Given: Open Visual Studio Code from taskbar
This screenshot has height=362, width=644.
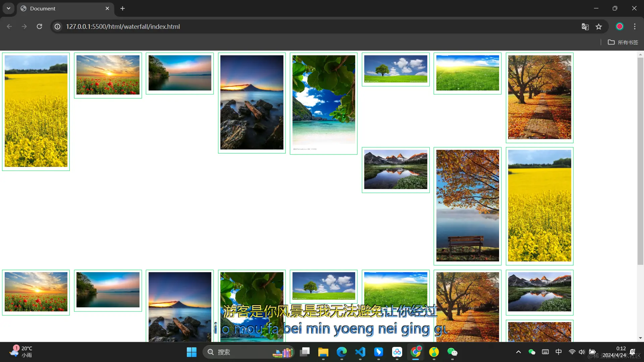Looking at the screenshot, I should 360,352.
